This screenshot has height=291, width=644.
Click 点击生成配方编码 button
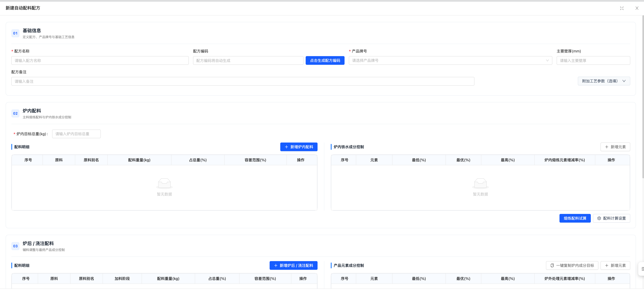click(x=325, y=60)
